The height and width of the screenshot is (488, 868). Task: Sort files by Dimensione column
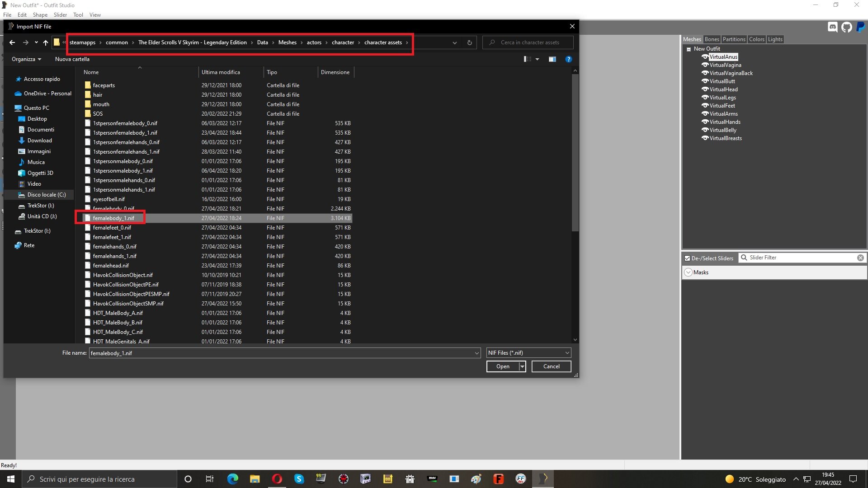tap(335, 72)
